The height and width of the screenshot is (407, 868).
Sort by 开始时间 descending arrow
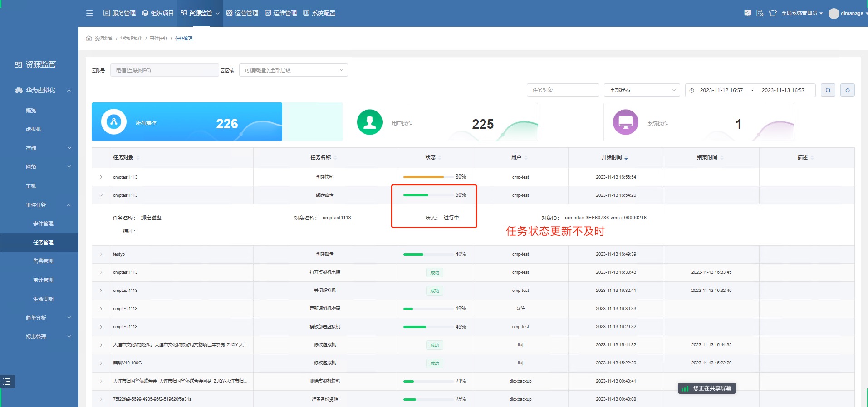[626, 159]
